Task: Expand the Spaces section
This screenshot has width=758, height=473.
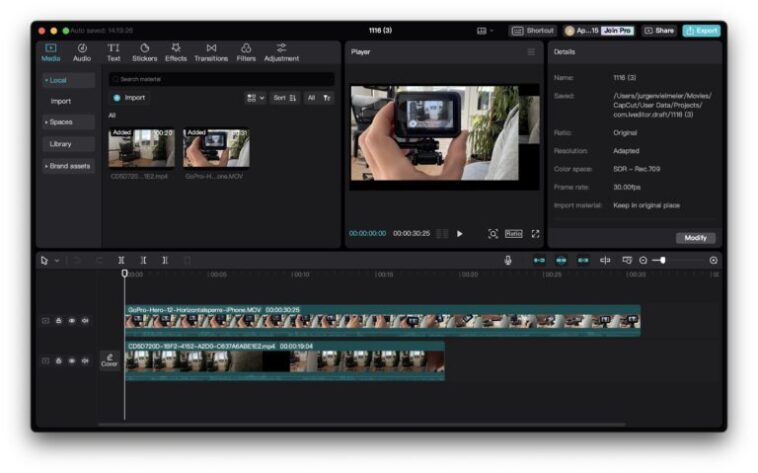Action: [68, 122]
